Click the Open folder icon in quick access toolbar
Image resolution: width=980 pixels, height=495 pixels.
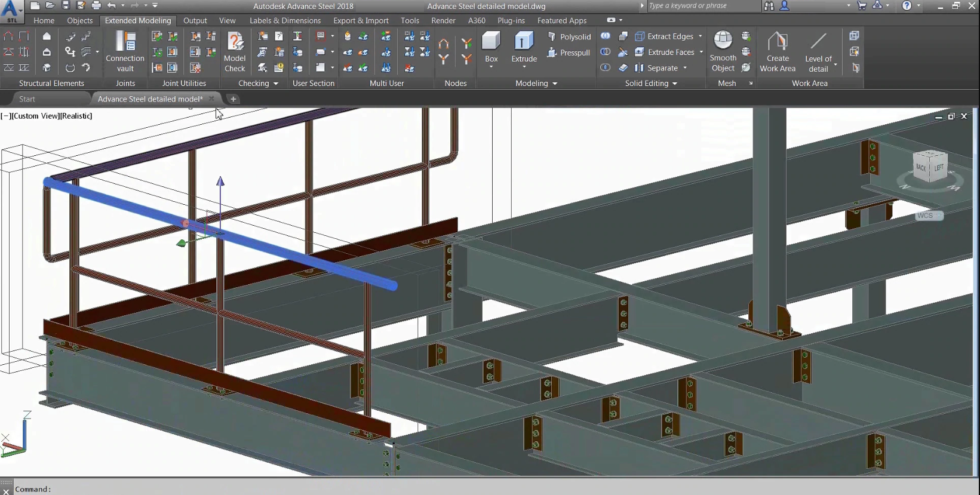pyautogui.click(x=50, y=5)
